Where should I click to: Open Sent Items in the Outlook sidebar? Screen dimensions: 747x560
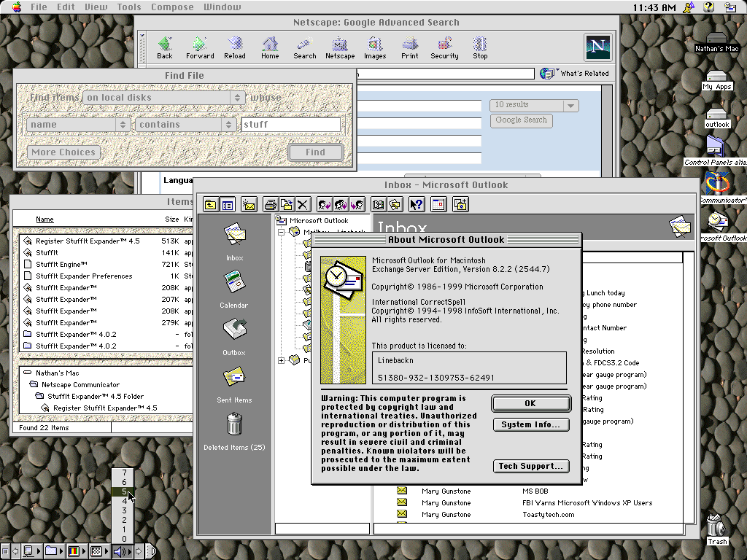233,377
